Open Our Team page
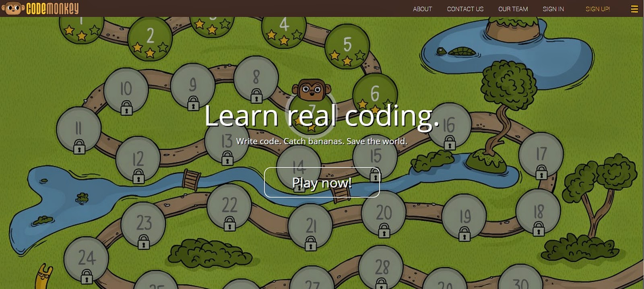 pos(513,9)
